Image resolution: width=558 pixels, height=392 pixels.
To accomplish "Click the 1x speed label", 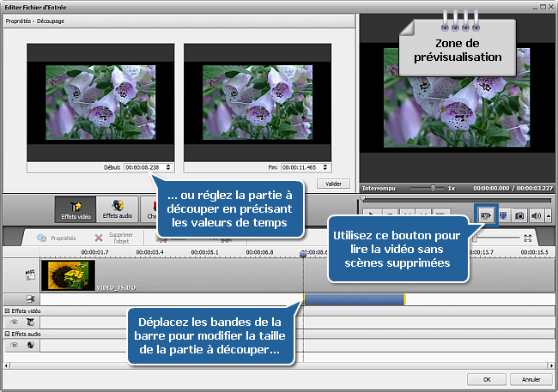I will (452, 188).
